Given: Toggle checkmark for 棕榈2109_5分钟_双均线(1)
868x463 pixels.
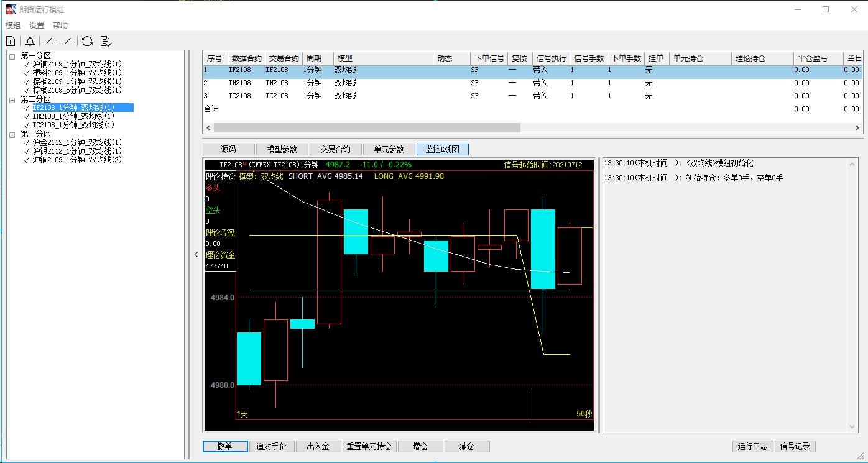Looking at the screenshot, I should (x=27, y=90).
